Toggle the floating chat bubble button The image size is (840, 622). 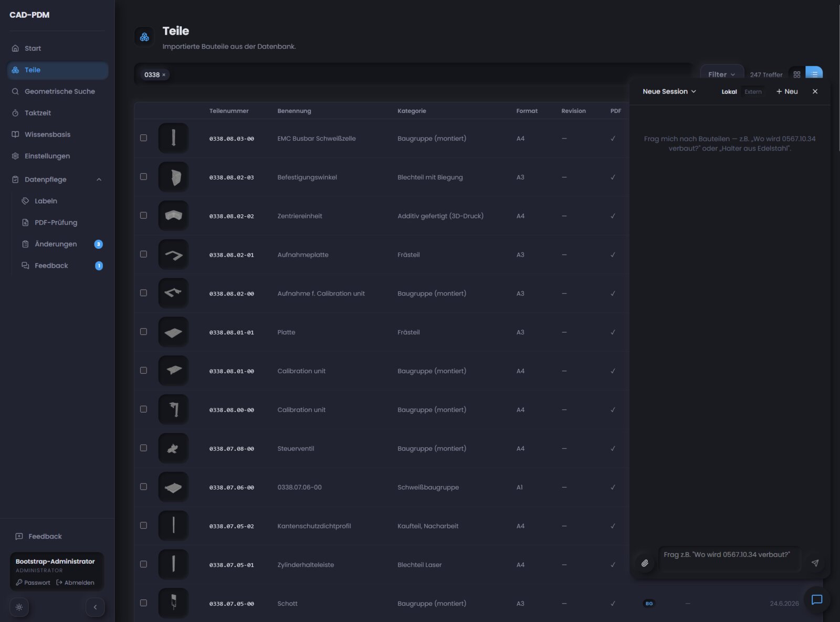(817, 599)
